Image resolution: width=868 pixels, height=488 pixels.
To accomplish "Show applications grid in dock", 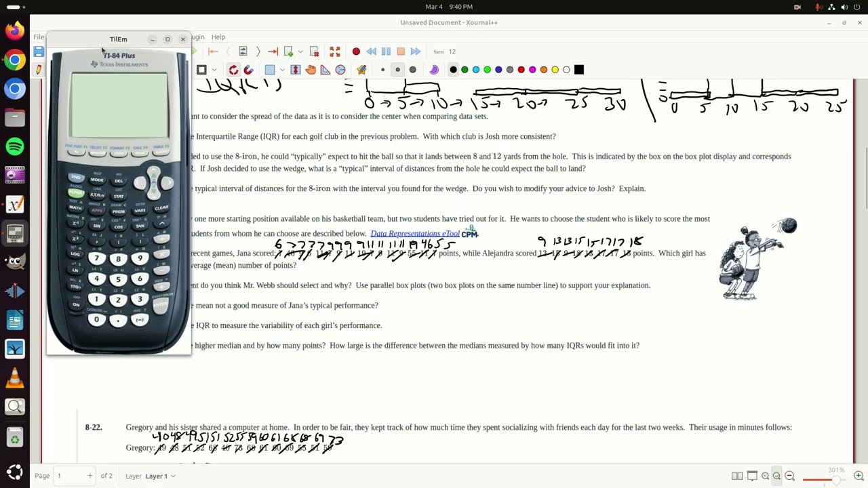I will click(14, 472).
